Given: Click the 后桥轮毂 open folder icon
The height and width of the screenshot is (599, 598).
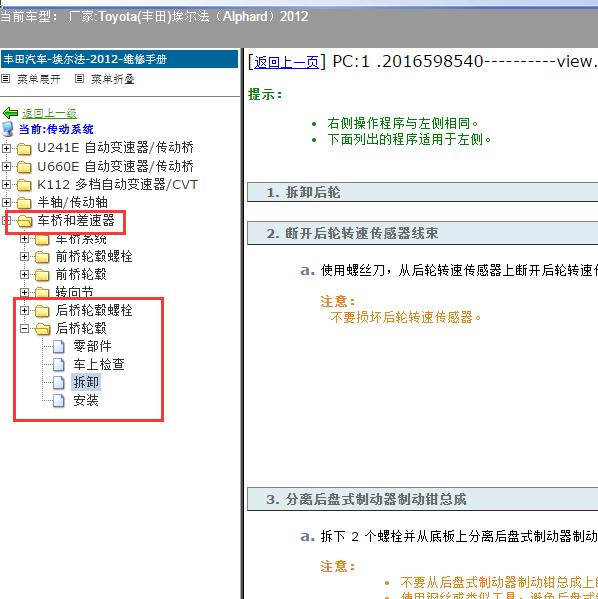Looking at the screenshot, I should click(43, 329).
